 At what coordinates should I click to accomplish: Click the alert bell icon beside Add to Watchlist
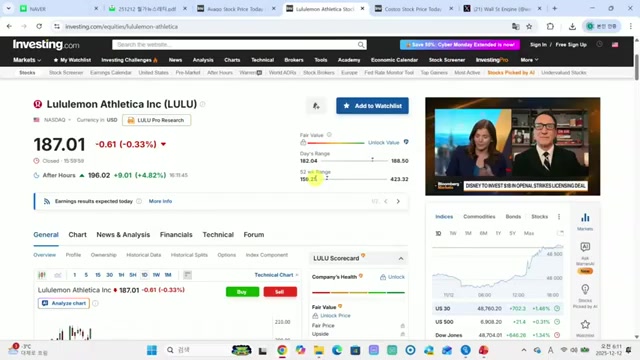pyautogui.click(x=316, y=106)
